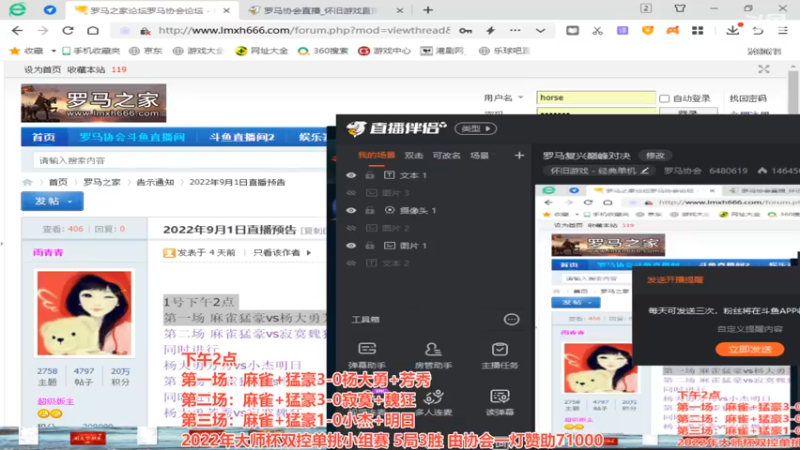Screen dimensions: 800x450
Task: Open the four-square apps grid icon
Action: click(x=697, y=31)
